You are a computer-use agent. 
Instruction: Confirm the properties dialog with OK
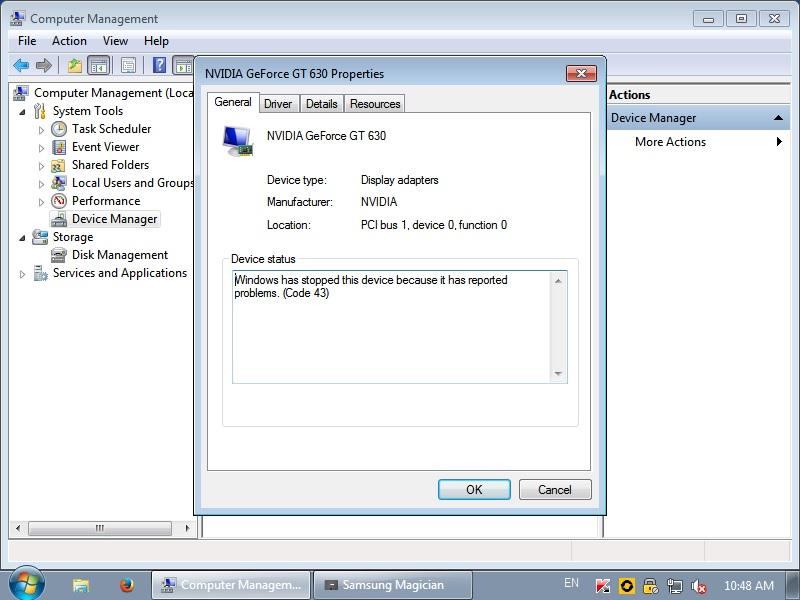pyautogui.click(x=474, y=490)
